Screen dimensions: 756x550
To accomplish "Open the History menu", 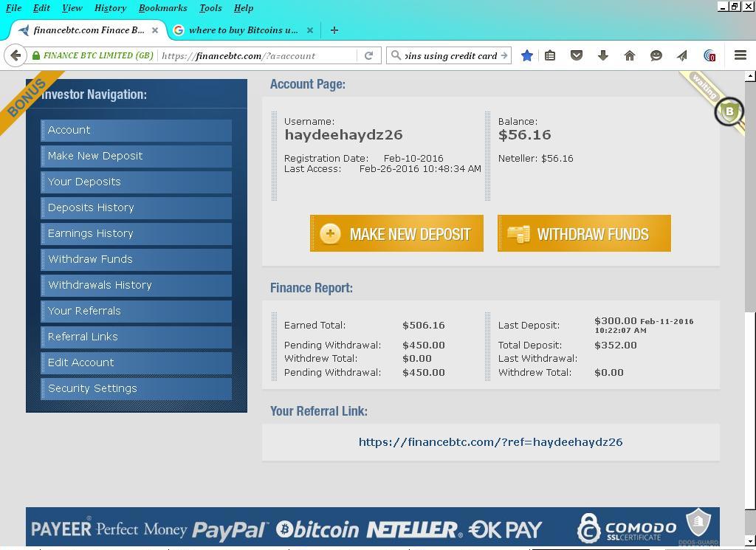I will coord(110,8).
